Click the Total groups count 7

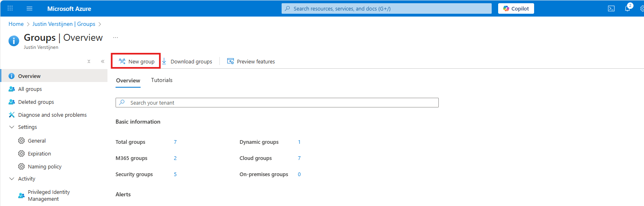175,142
